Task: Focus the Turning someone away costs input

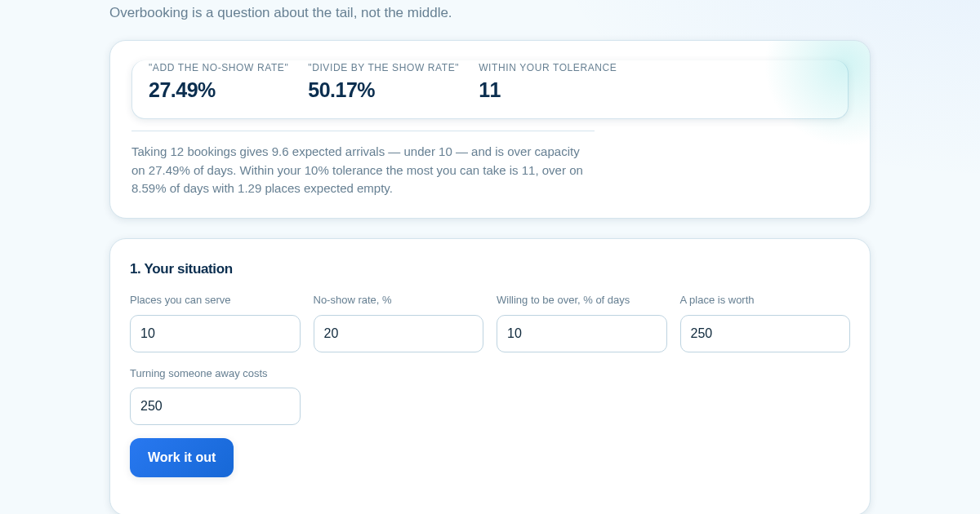Action: tap(215, 406)
